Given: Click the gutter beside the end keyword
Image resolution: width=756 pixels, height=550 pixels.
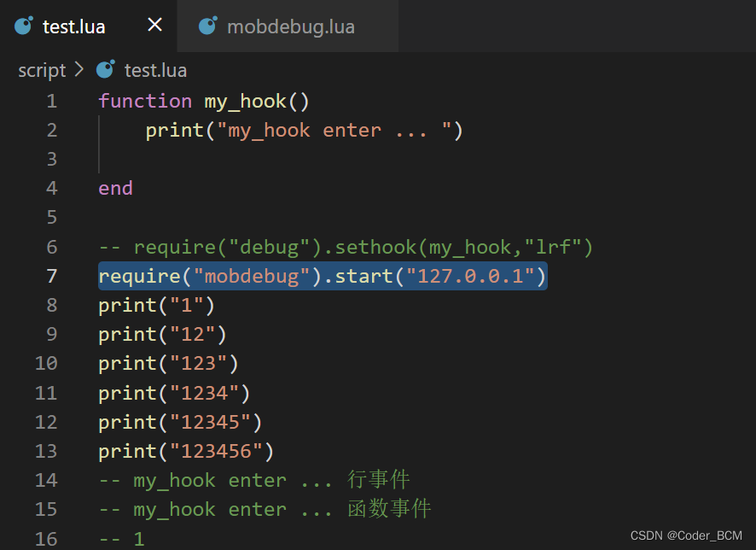Looking at the screenshot, I should pos(51,188).
